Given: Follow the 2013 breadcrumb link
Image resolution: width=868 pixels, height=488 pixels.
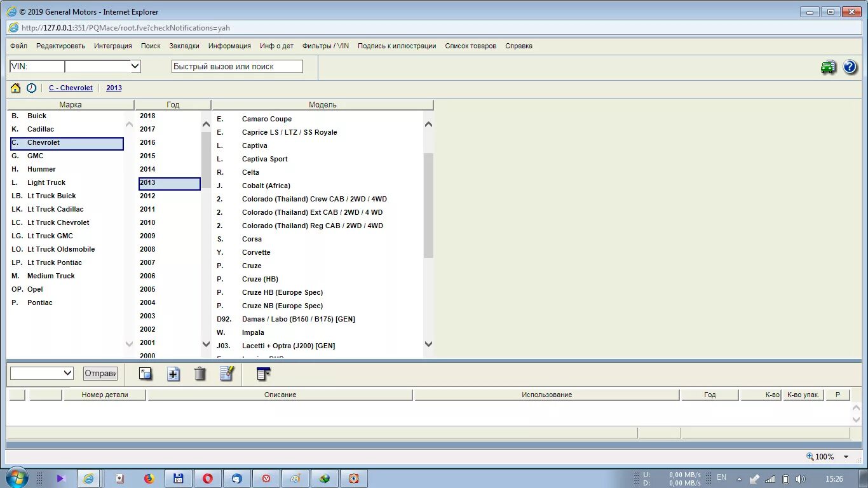Looking at the screenshot, I should point(114,88).
